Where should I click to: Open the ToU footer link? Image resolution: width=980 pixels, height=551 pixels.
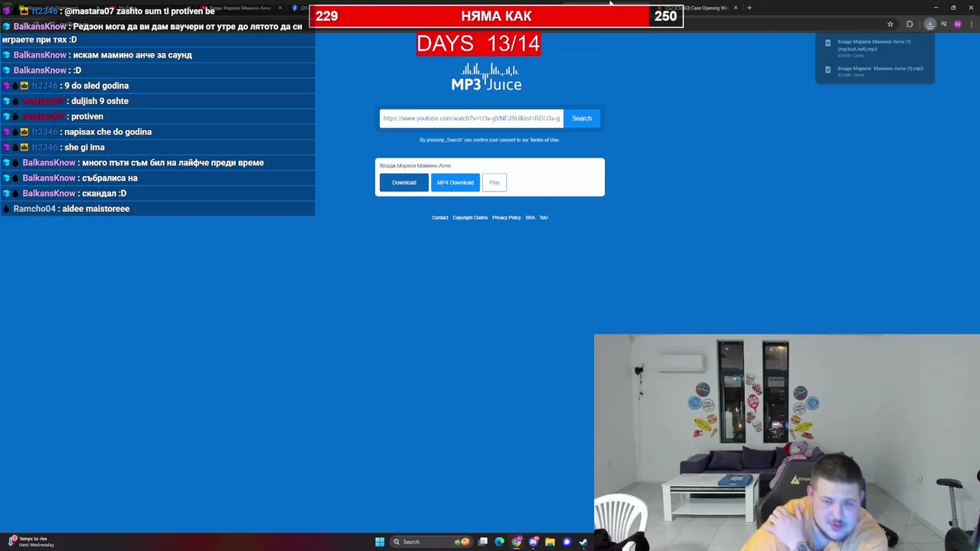tap(544, 217)
